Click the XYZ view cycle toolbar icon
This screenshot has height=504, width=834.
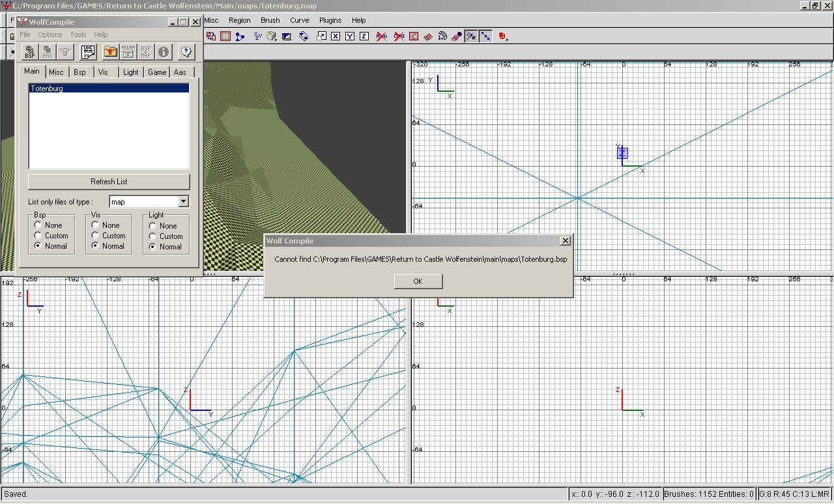point(257,36)
